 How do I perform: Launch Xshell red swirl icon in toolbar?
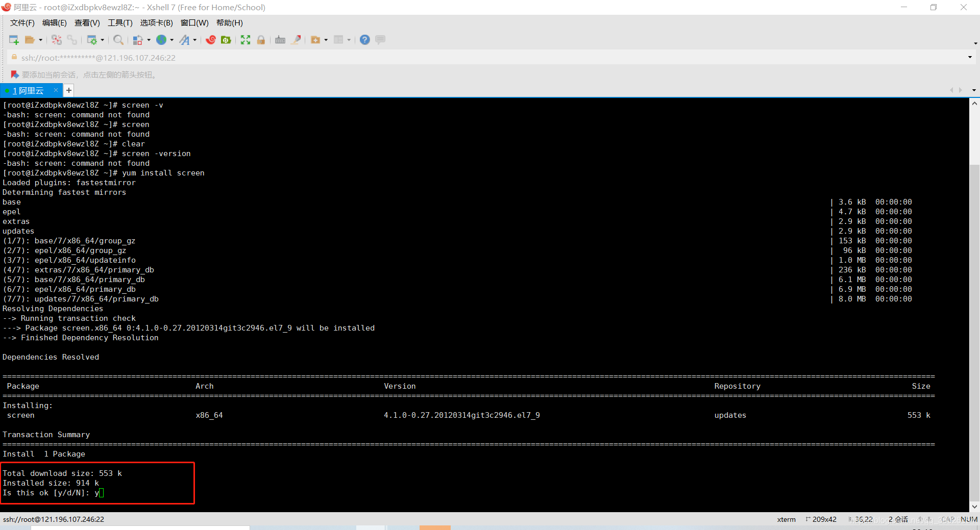(211, 40)
